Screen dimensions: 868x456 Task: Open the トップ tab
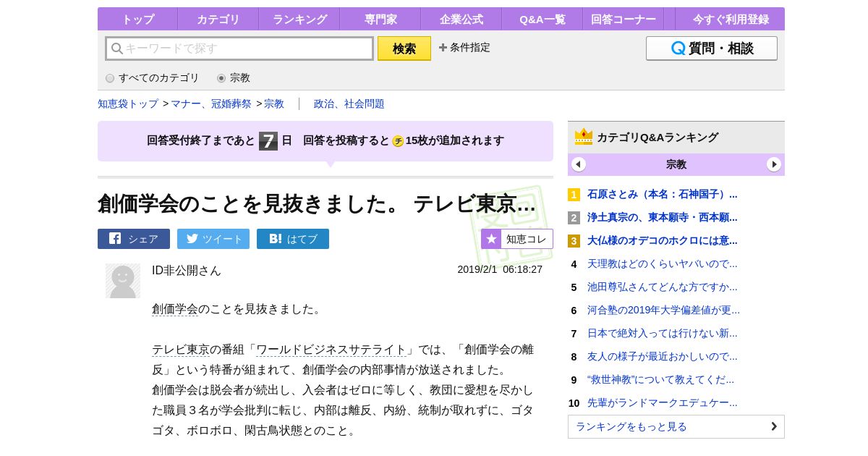point(137,19)
